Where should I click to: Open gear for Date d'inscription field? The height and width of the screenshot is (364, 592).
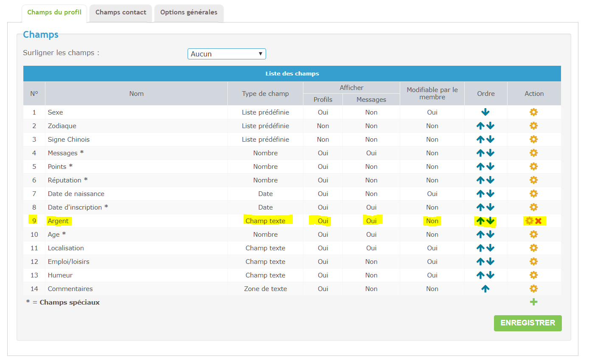pyautogui.click(x=534, y=207)
